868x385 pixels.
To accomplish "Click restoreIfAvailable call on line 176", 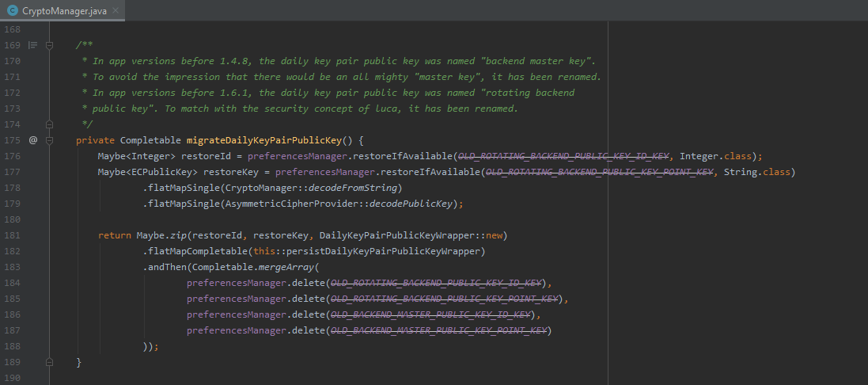I will pos(403,156).
